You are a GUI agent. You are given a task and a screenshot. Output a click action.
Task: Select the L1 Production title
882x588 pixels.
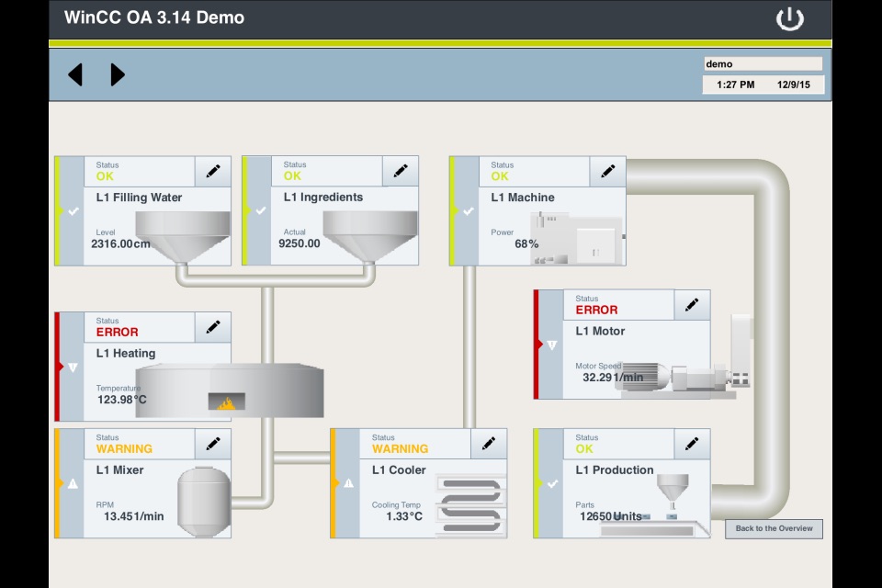coord(615,469)
